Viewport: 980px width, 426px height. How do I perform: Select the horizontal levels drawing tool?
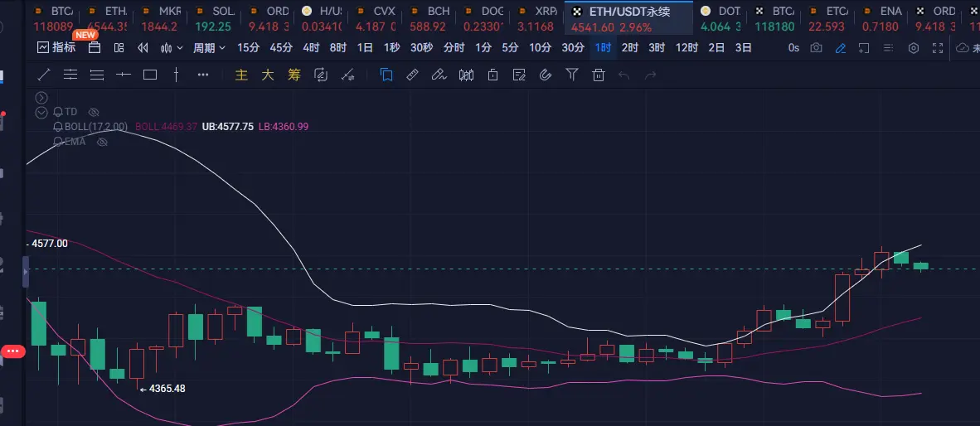70,75
